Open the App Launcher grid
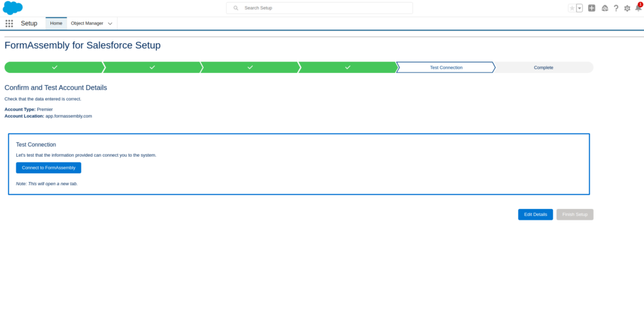644x330 pixels. click(x=9, y=23)
